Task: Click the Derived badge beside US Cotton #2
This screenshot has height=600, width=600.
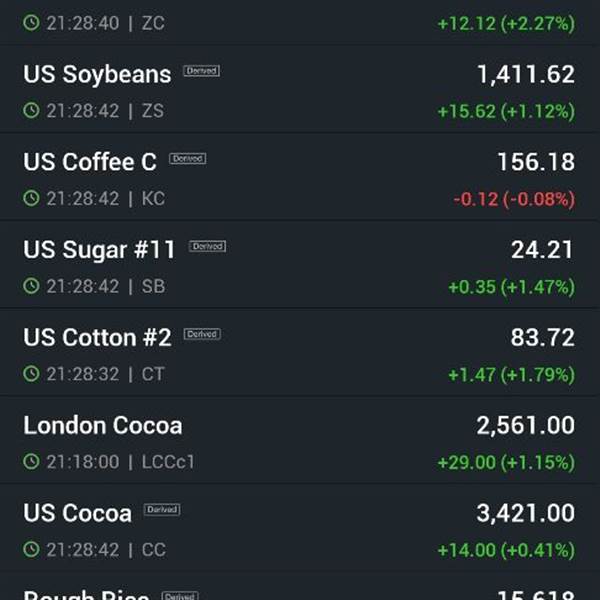Action: tap(202, 334)
